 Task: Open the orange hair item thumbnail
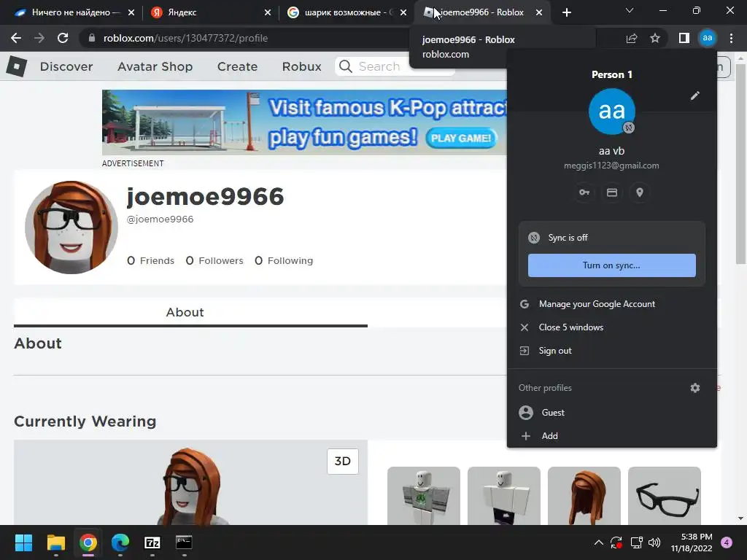coord(584,496)
